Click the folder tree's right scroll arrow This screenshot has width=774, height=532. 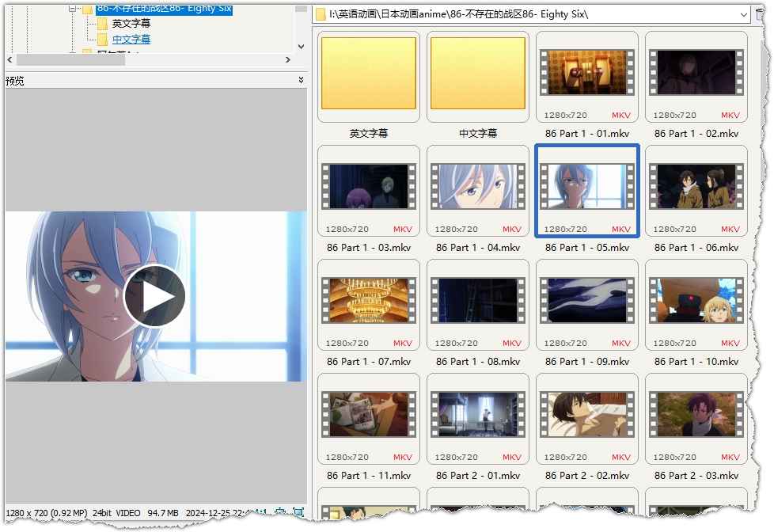point(288,59)
